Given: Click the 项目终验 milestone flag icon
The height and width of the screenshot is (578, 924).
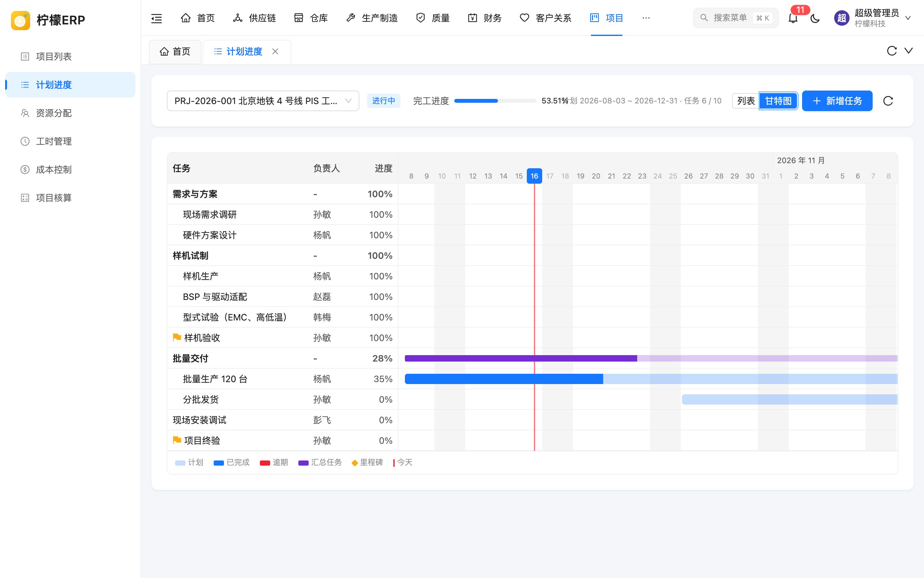Looking at the screenshot, I should [x=177, y=440].
